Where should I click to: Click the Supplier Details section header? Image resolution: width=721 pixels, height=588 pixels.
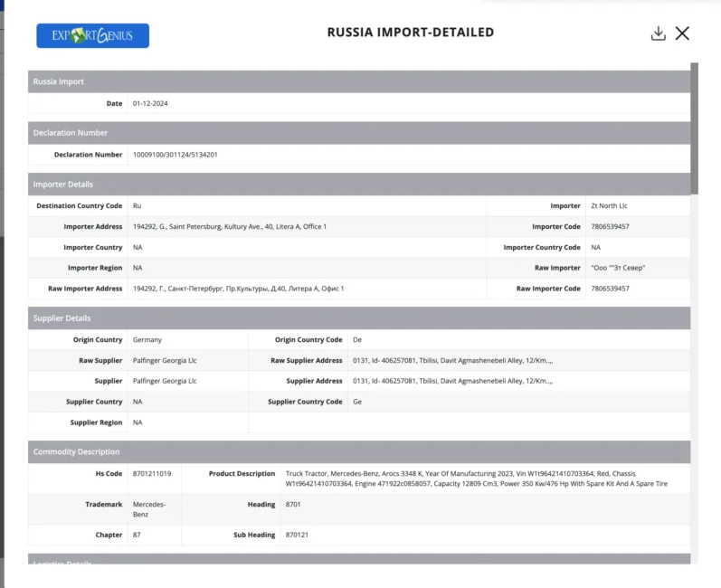359,318
